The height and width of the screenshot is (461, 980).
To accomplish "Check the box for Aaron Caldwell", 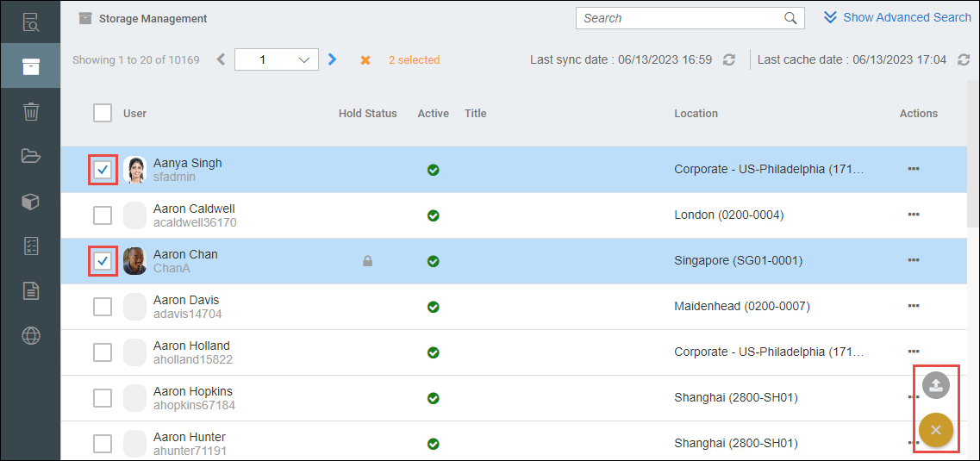I will pos(103,215).
